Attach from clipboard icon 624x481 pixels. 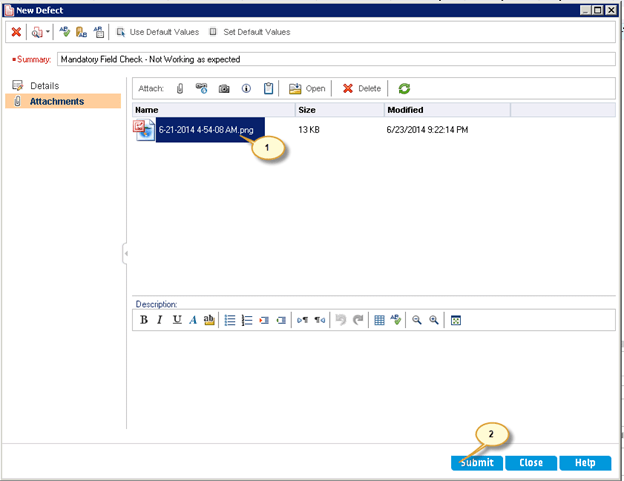(x=268, y=88)
